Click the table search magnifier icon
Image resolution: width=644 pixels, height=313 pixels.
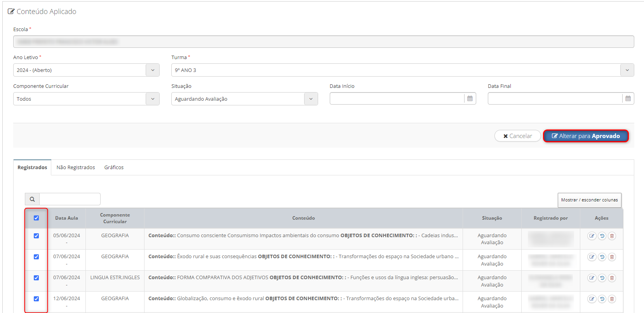point(32,199)
